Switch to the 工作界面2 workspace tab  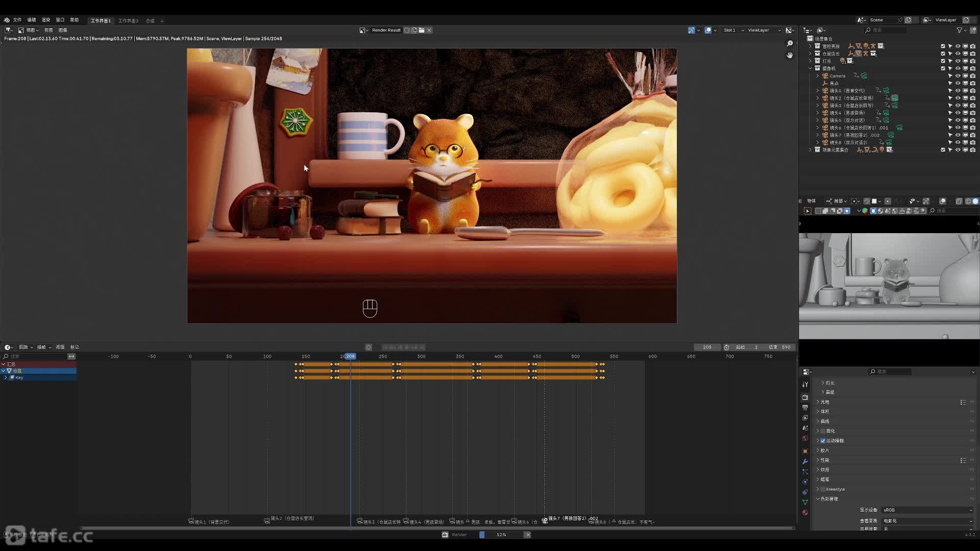pos(128,21)
